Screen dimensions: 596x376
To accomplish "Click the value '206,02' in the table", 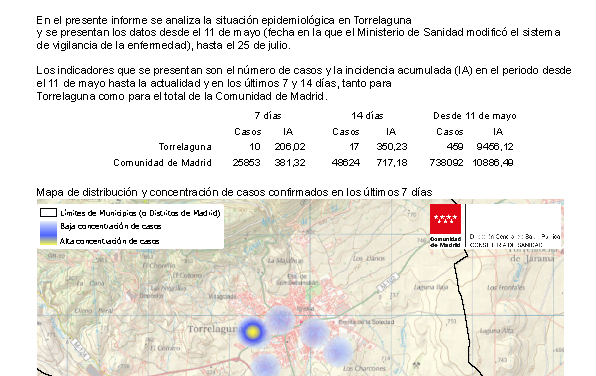I will click(x=290, y=147).
